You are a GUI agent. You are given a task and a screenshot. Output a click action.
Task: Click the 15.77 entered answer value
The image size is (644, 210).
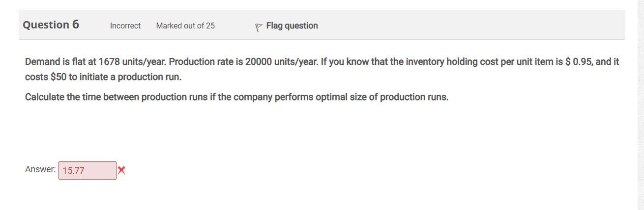point(74,171)
